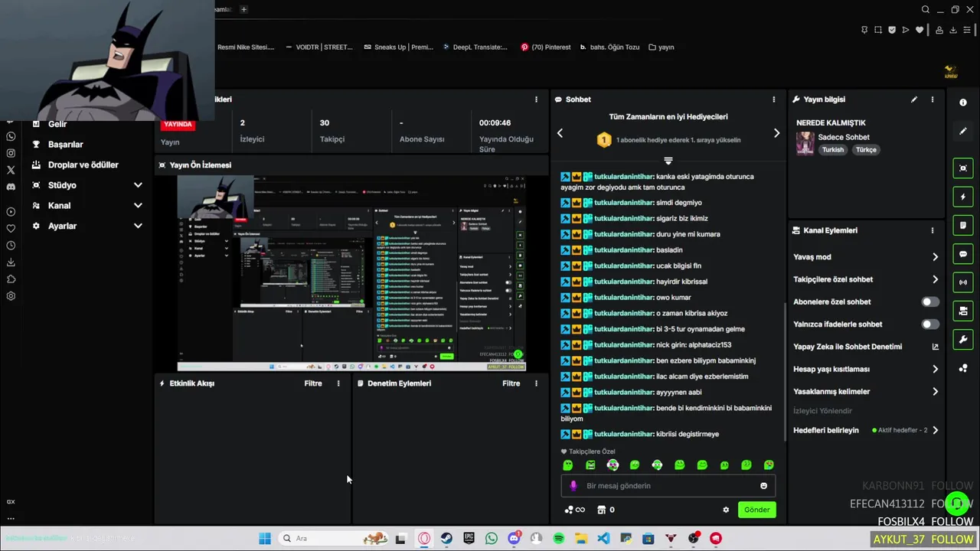Edit Yayın bilgisi with the pencil icon
Viewport: 980px width, 551px height.
(x=914, y=99)
